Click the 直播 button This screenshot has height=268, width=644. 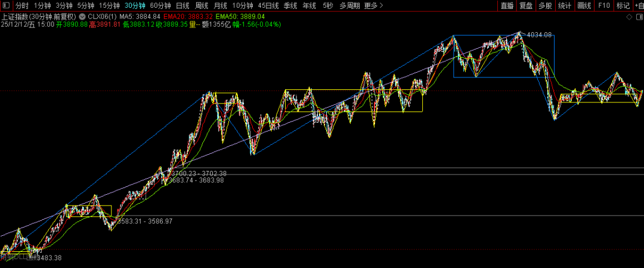coord(507,6)
